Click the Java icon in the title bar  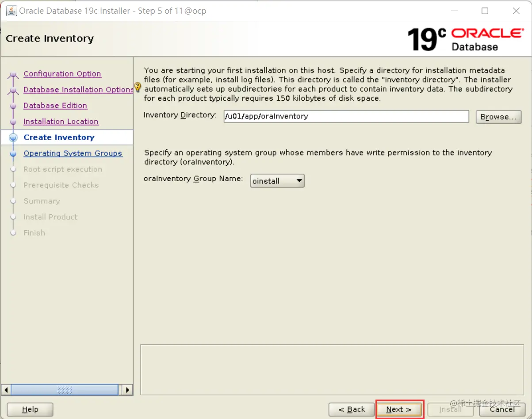[x=11, y=11]
